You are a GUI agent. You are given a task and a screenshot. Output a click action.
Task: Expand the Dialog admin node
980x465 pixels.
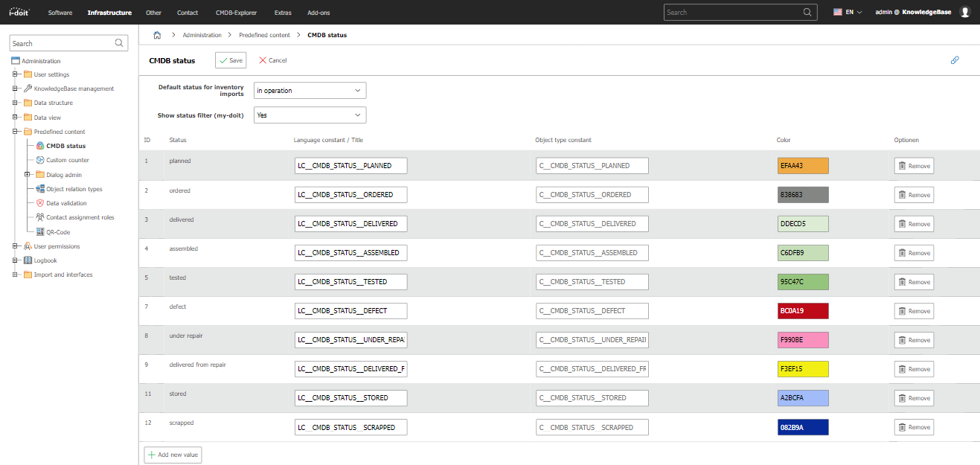[28, 175]
